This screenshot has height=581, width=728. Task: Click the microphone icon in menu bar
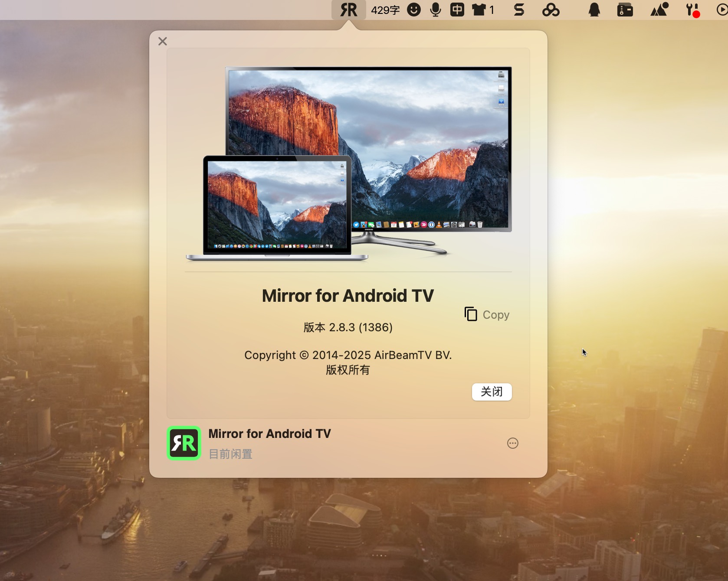click(436, 10)
